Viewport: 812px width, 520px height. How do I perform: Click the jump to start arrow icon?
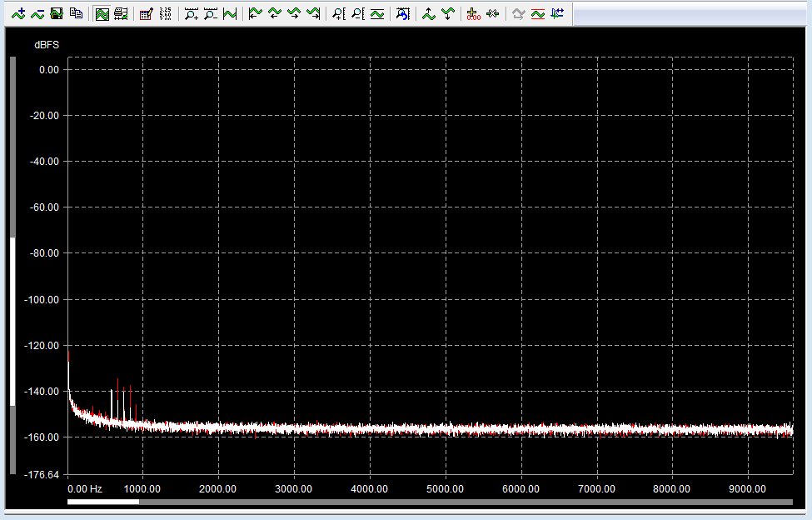[256, 14]
